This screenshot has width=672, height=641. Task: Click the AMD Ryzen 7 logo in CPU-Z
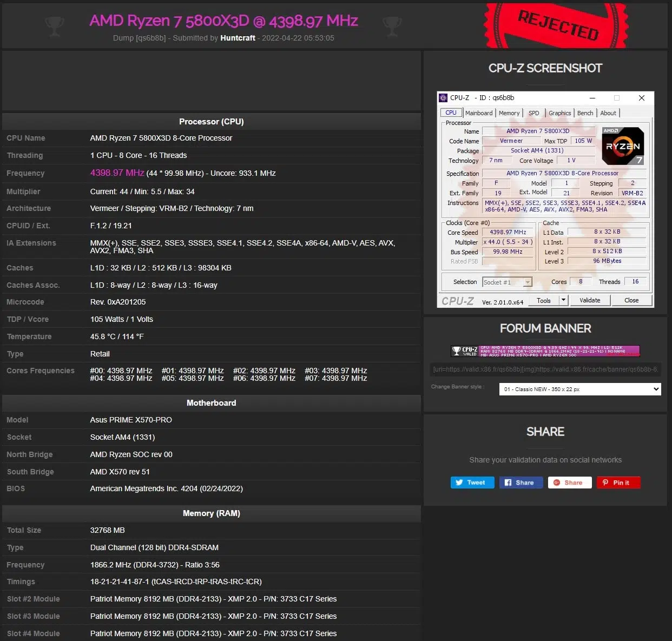click(623, 146)
